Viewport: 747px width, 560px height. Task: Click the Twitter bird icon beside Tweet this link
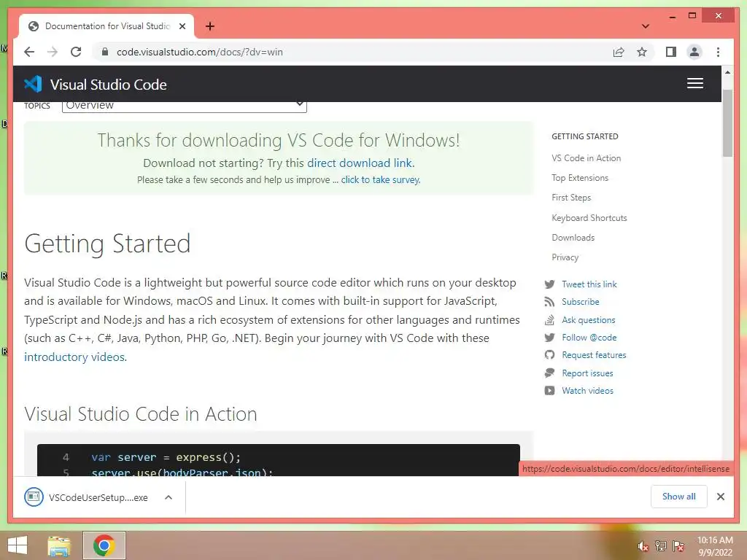(549, 284)
